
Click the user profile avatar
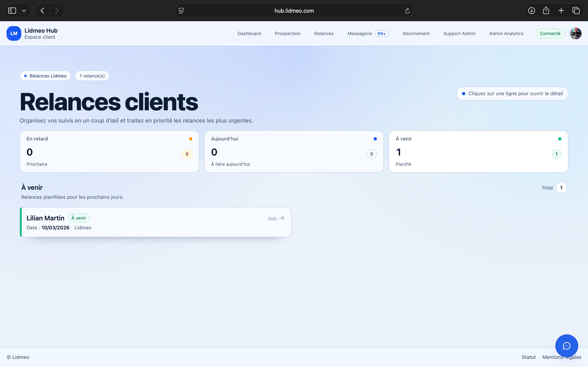576,33
